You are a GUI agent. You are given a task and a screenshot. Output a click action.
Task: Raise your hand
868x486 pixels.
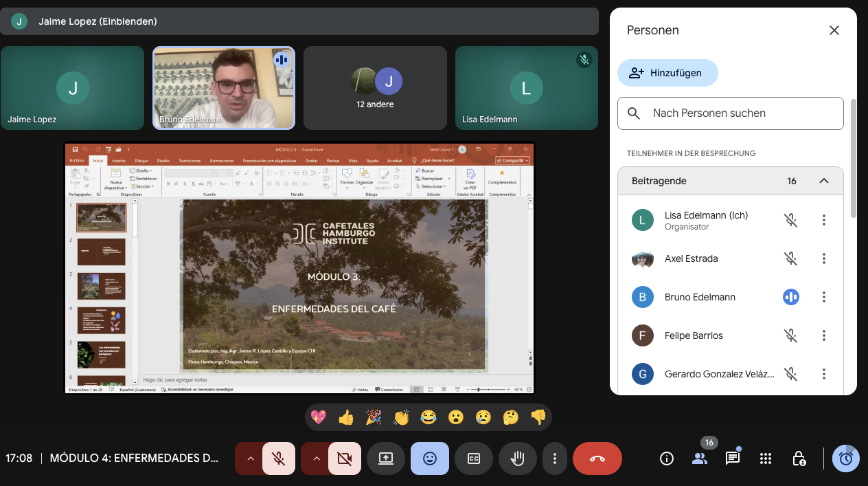(518, 459)
